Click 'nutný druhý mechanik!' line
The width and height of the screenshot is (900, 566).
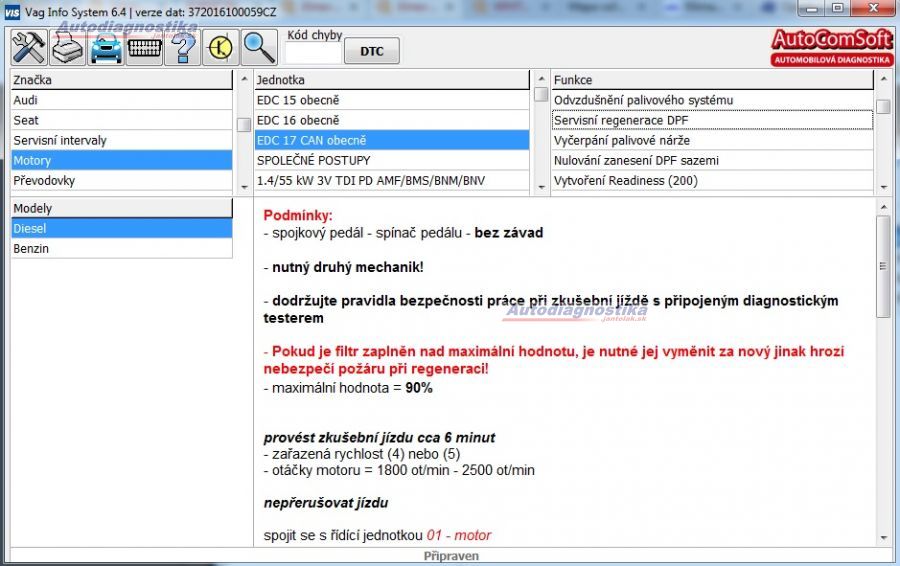pos(343,268)
